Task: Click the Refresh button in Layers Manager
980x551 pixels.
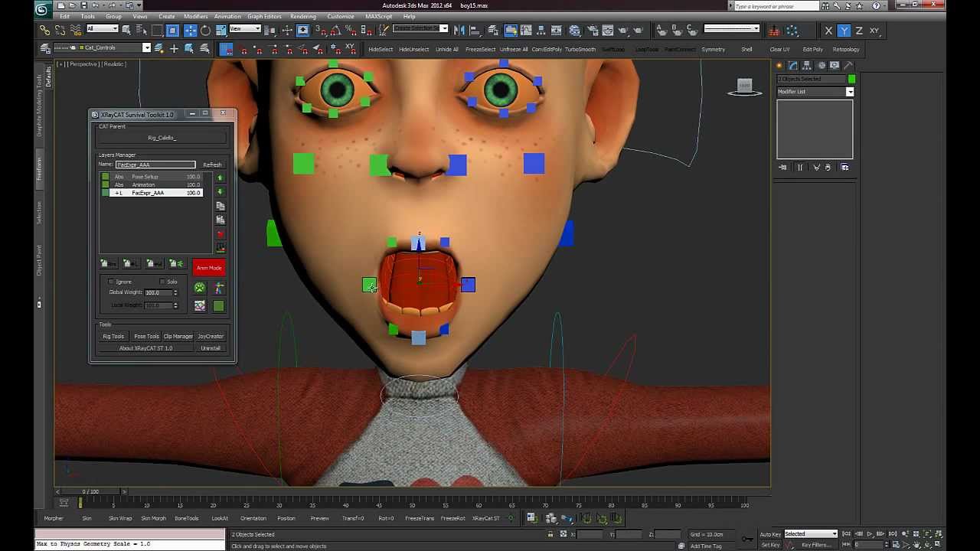Action: [x=212, y=165]
